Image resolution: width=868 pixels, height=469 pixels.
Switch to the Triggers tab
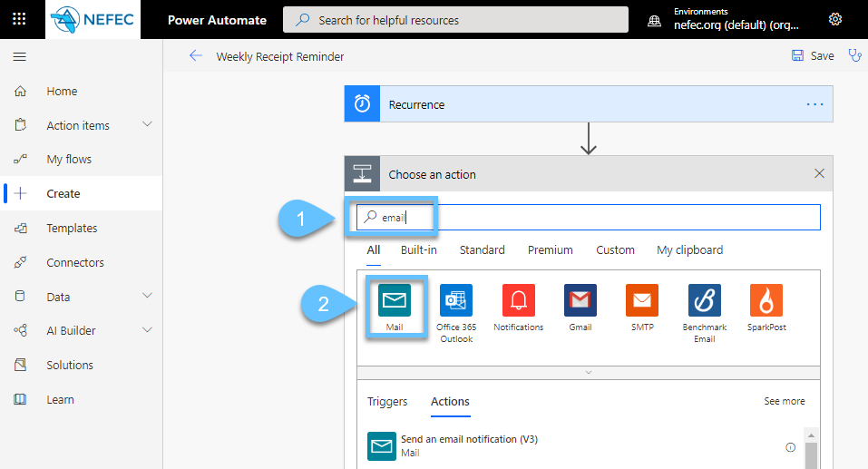point(387,402)
